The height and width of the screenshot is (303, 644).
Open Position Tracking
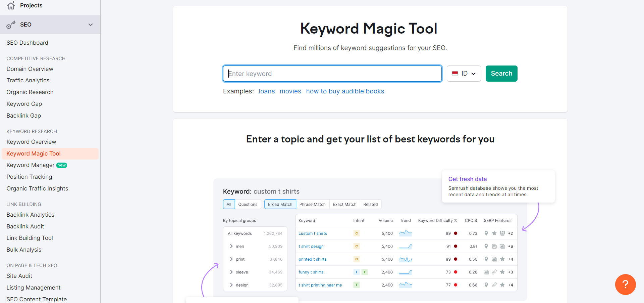click(x=29, y=177)
